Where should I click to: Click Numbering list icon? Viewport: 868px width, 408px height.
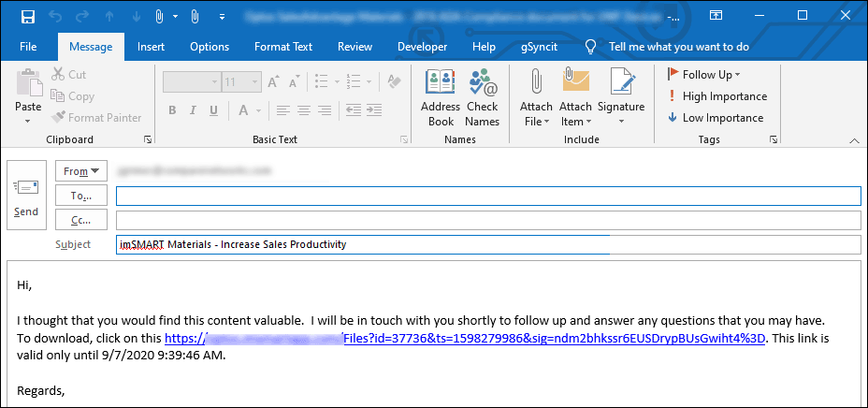point(354,82)
